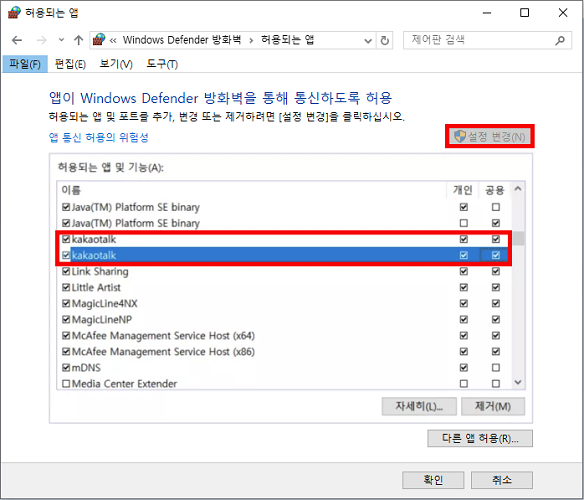Maximize the 허용되는 앱 window
584x500 pixels.
pos(524,13)
